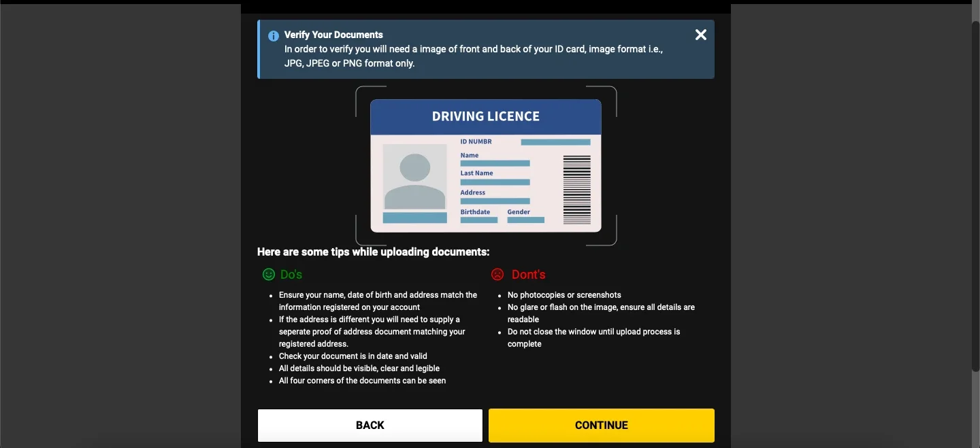The width and height of the screenshot is (980, 448).
Task: Click the DRIVING LICENCE blue header banner
Action: pyautogui.click(x=485, y=116)
